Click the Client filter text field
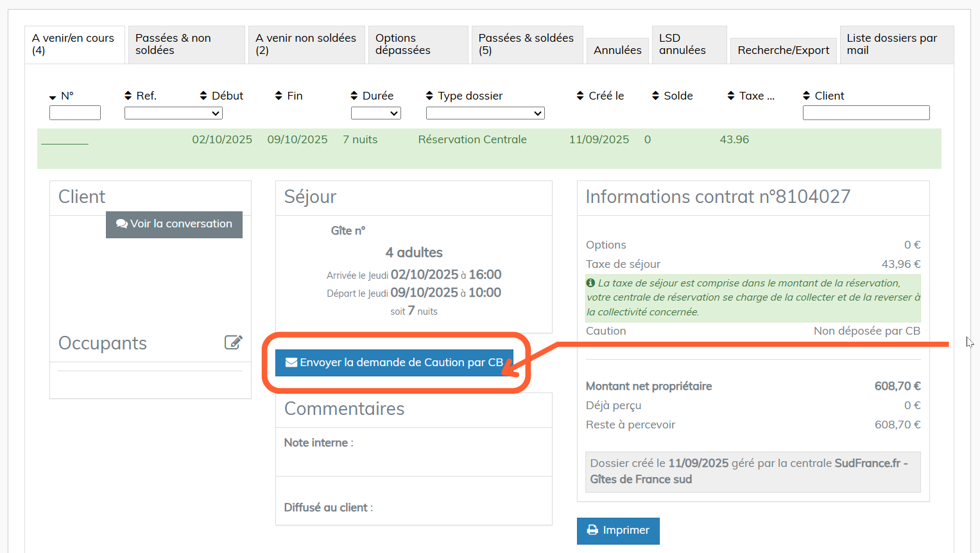The image size is (980, 553). coord(866,113)
